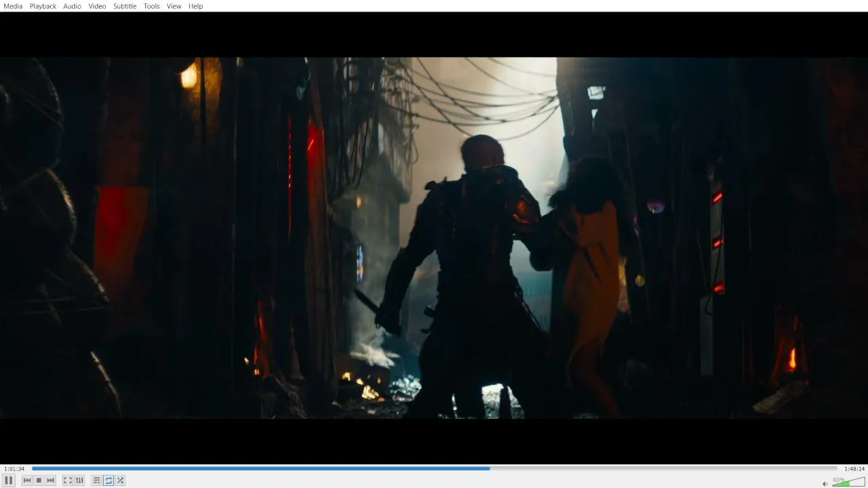Toggle random shuffle playback

click(x=120, y=481)
